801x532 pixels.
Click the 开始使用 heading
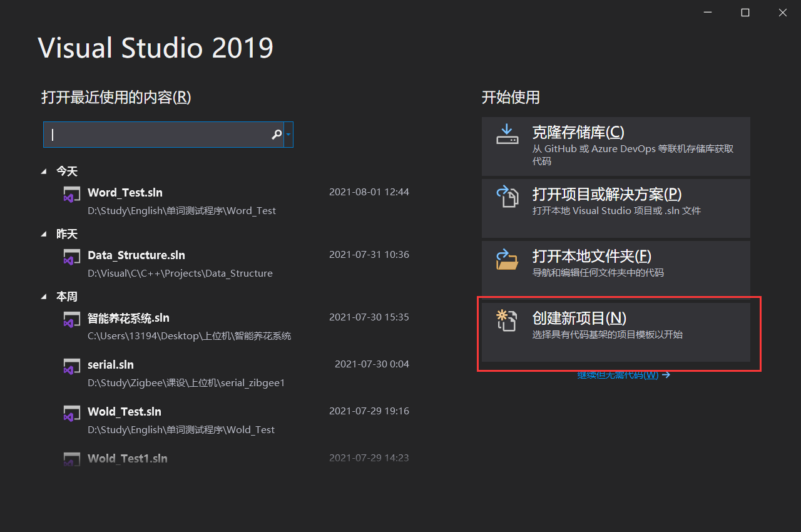tap(511, 98)
